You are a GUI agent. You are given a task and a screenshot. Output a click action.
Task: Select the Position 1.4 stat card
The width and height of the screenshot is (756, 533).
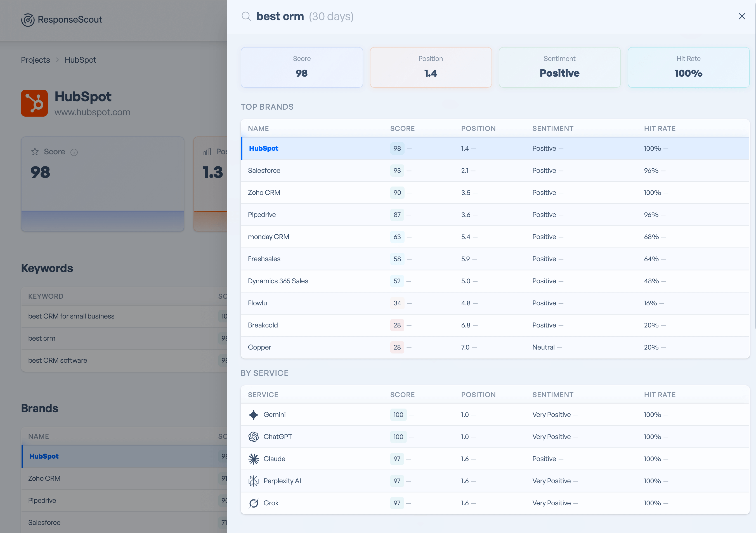(x=431, y=67)
